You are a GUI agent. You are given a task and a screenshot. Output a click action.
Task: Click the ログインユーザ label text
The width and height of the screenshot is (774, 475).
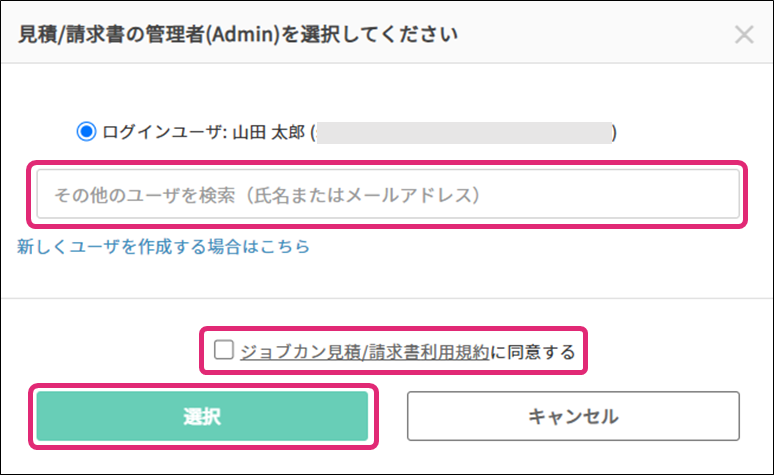(164, 132)
